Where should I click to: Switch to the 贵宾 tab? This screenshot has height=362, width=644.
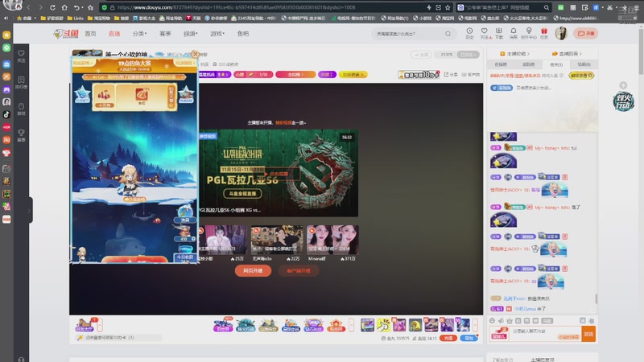tap(556, 64)
